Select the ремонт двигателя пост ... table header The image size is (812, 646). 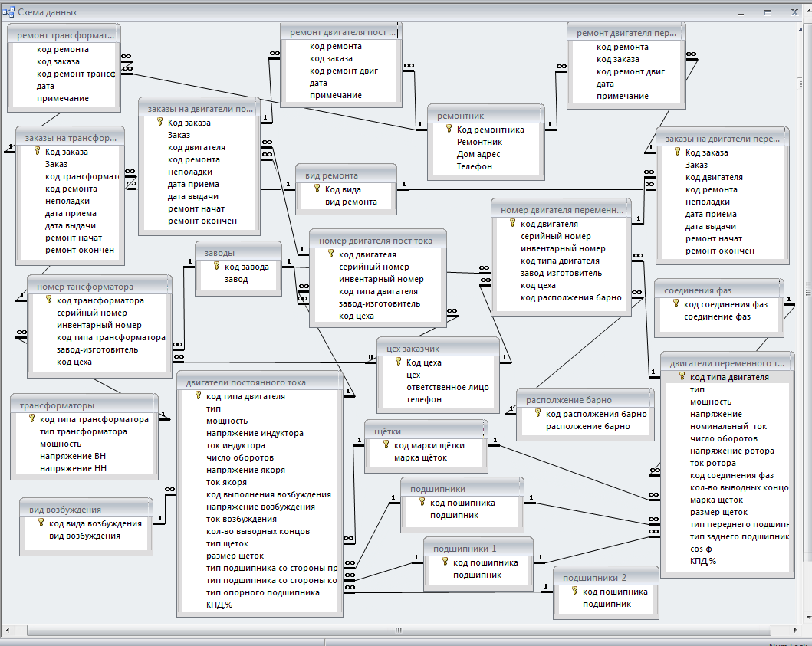click(x=341, y=32)
